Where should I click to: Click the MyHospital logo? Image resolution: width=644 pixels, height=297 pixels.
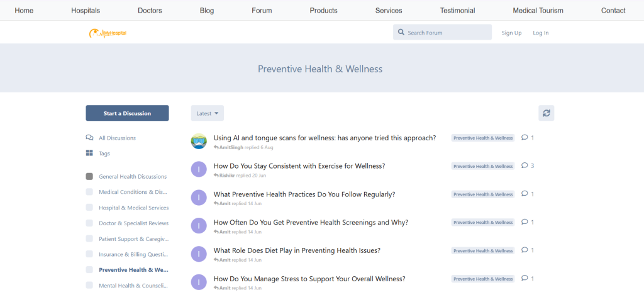tap(108, 33)
